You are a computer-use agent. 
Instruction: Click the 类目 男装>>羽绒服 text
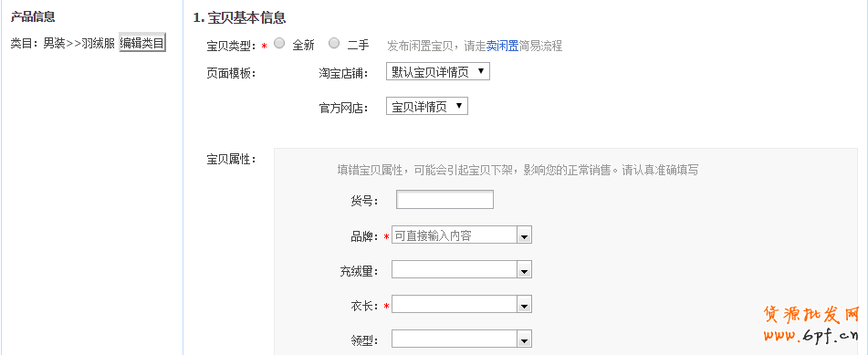63,43
